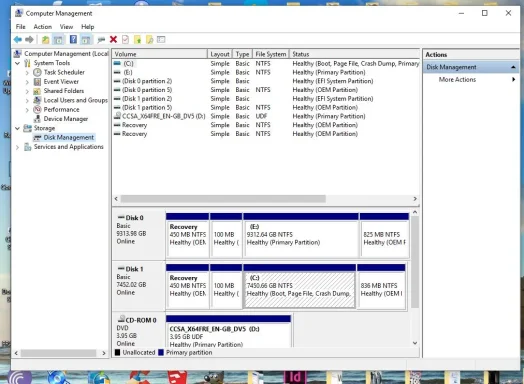The height and width of the screenshot is (384, 524).
Task: Click the Properties checkmark sheet icon
Action: [x=125, y=39]
